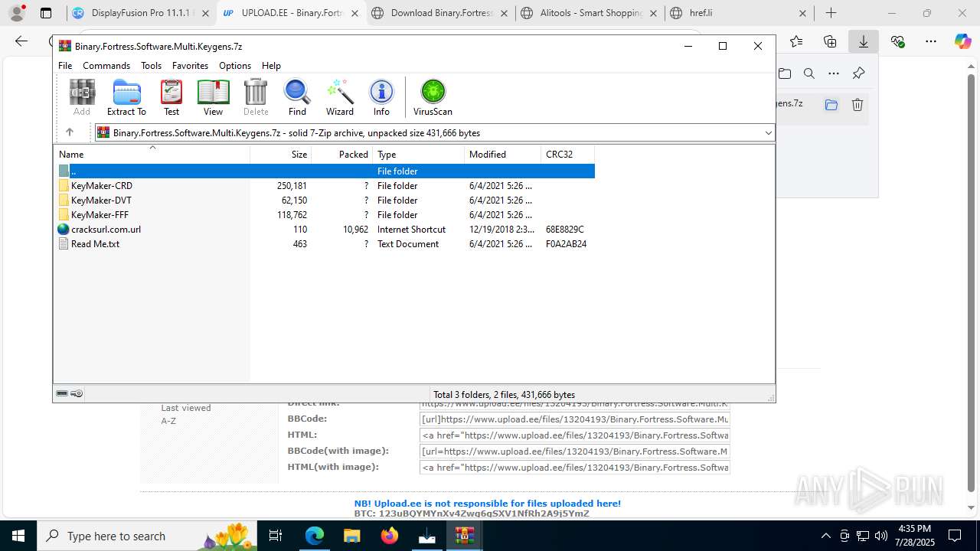Image resolution: width=980 pixels, height=551 pixels.
Task: Click the drive icon in status bar
Action: tap(62, 394)
